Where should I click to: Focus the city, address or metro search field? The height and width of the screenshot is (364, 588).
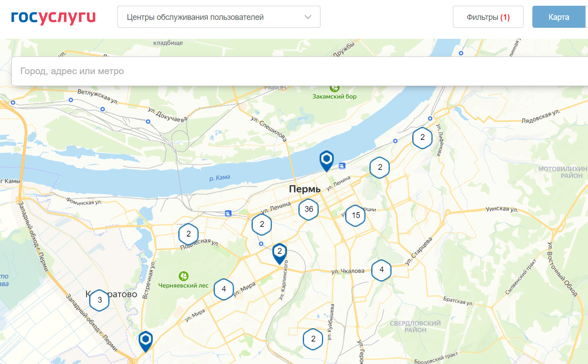[300, 71]
